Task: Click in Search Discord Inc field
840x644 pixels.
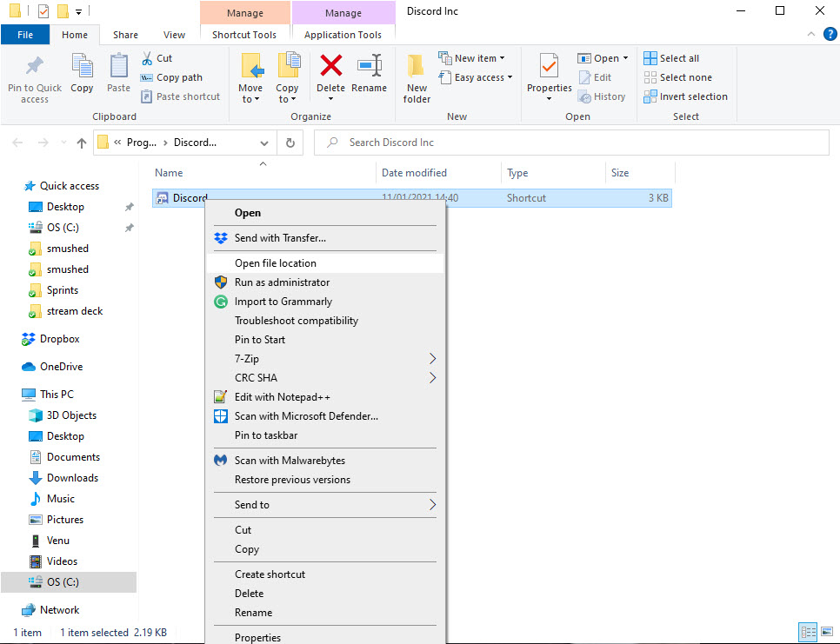Action: (x=571, y=143)
